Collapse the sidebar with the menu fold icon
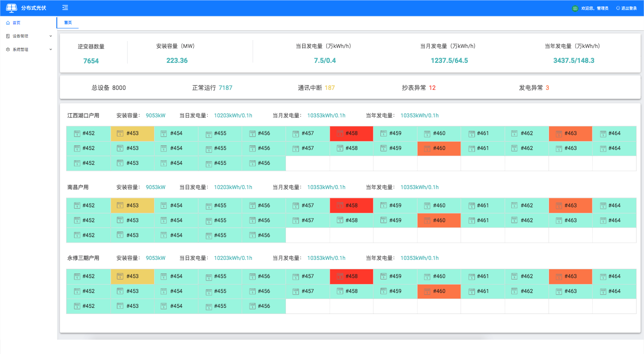The height and width of the screenshot is (354, 644). click(x=65, y=7)
